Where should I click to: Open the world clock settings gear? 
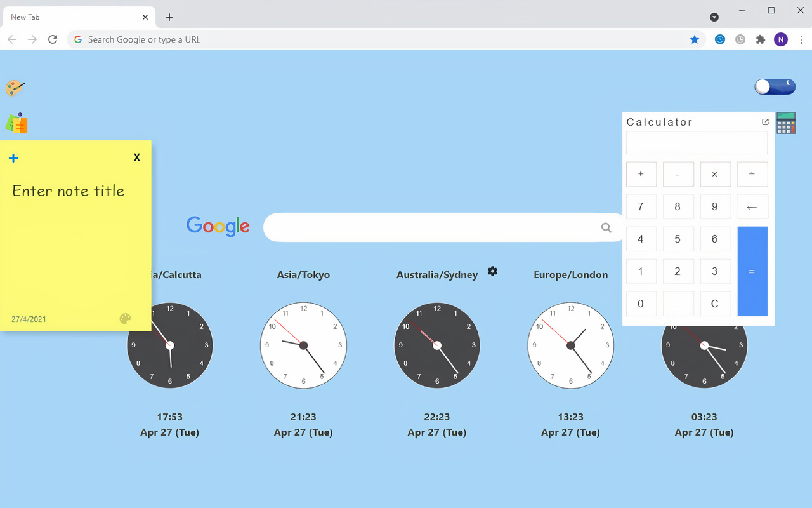pyautogui.click(x=493, y=271)
